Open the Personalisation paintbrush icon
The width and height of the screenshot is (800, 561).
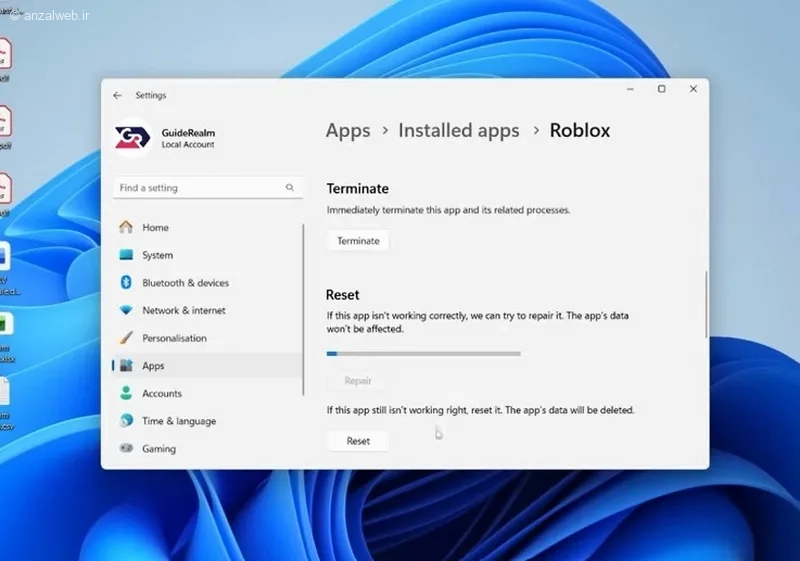click(x=126, y=337)
